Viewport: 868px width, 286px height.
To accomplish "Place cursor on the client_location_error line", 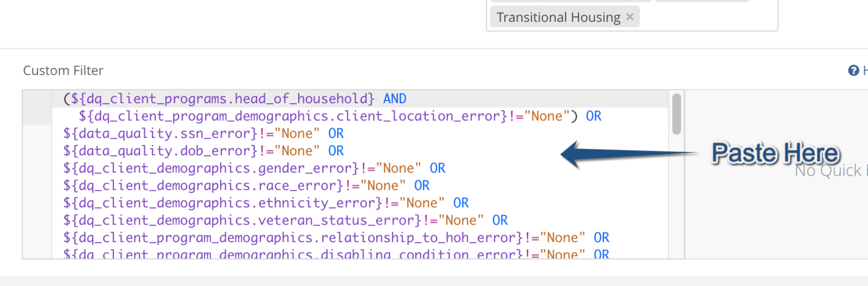I will point(340,116).
